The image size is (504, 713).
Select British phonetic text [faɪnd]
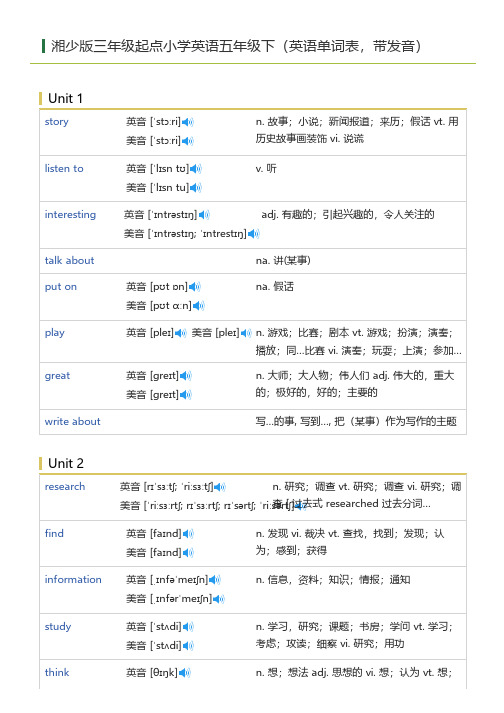pyautogui.click(x=166, y=534)
